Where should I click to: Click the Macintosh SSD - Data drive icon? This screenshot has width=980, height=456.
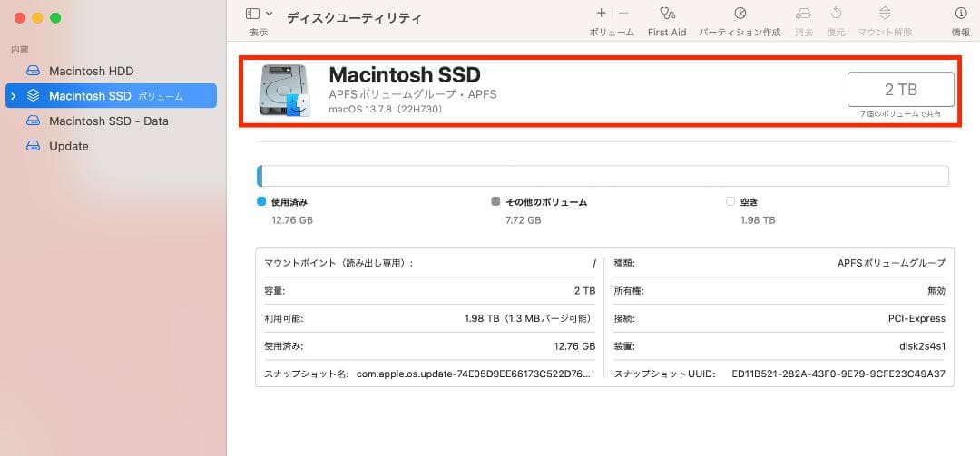coord(34,121)
